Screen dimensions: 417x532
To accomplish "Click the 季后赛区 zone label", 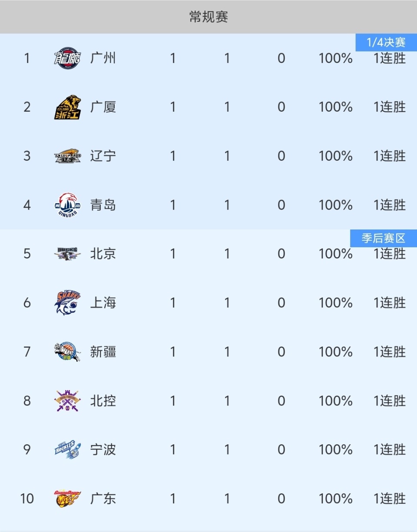I will [383, 238].
